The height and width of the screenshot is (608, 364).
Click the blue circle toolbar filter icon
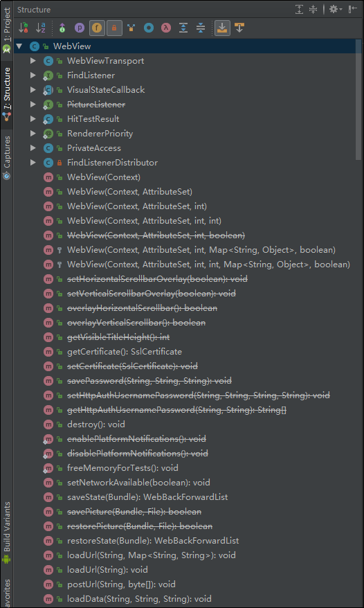click(149, 28)
